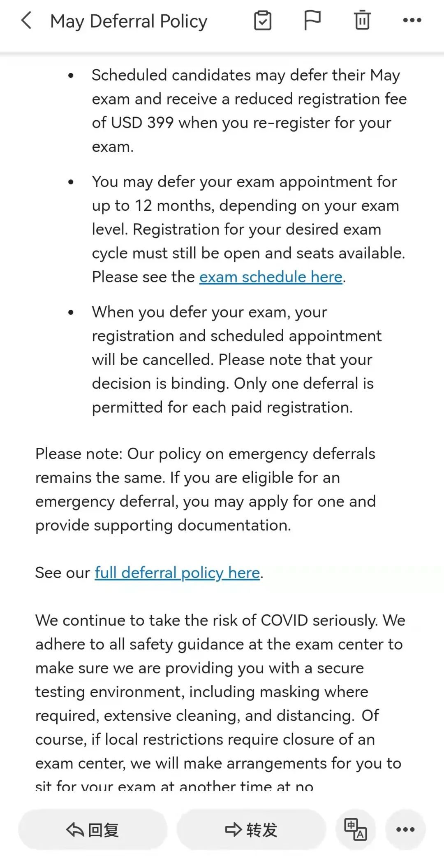Flag the May Deferral Policy email
Image resolution: width=444 pixels, height=868 pixels.
[x=312, y=21]
